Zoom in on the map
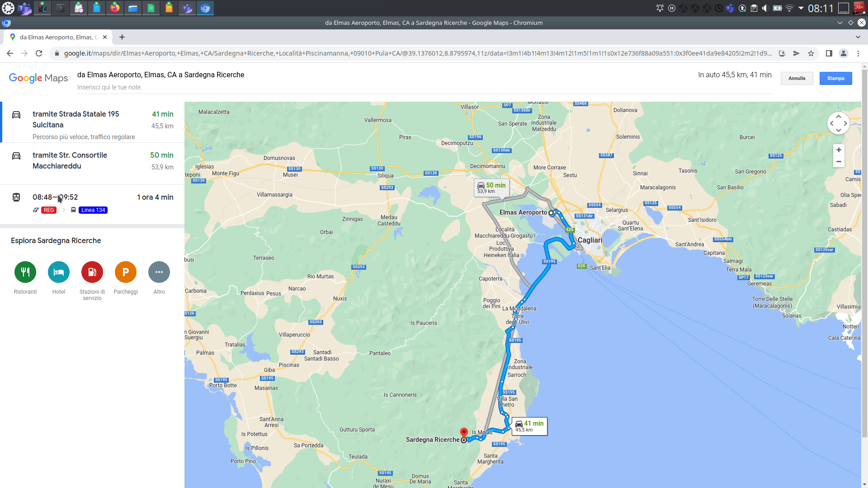This screenshot has height=488, width=868. (839, 150)
